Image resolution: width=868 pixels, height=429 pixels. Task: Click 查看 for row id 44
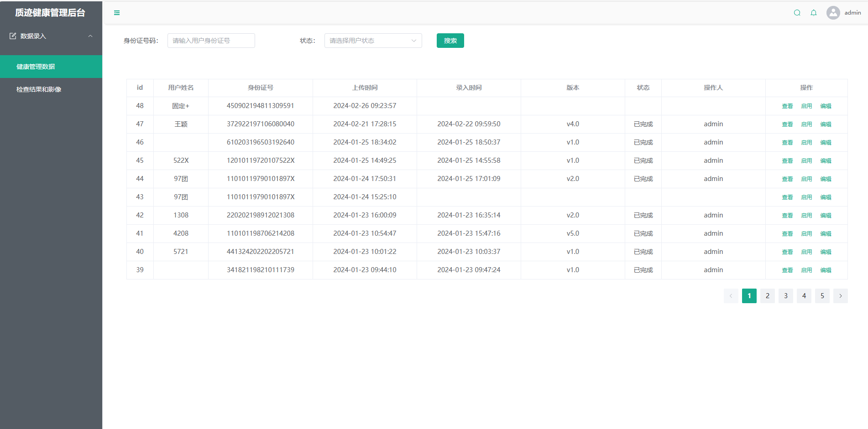pyautogui.click(x=787, y=179)
